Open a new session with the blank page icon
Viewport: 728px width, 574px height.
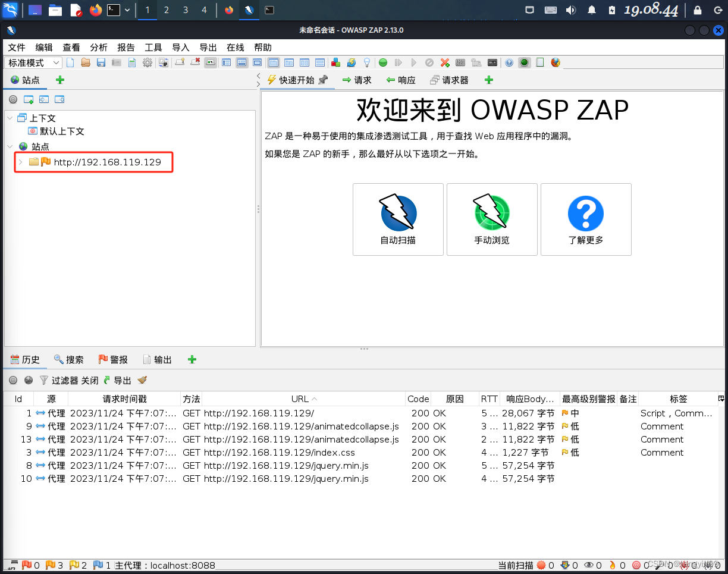pyautogui.click(x=70, y=62)
